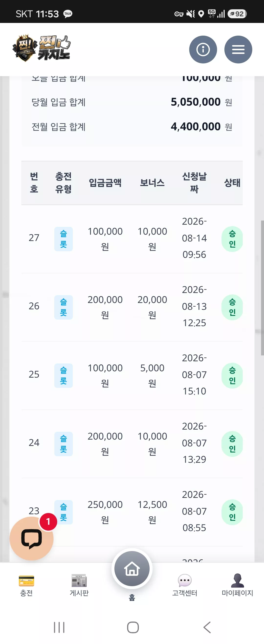
Task: Tap the 슬롯 tag on row 24
Action: pyautogui.click(x=63, y=444)
